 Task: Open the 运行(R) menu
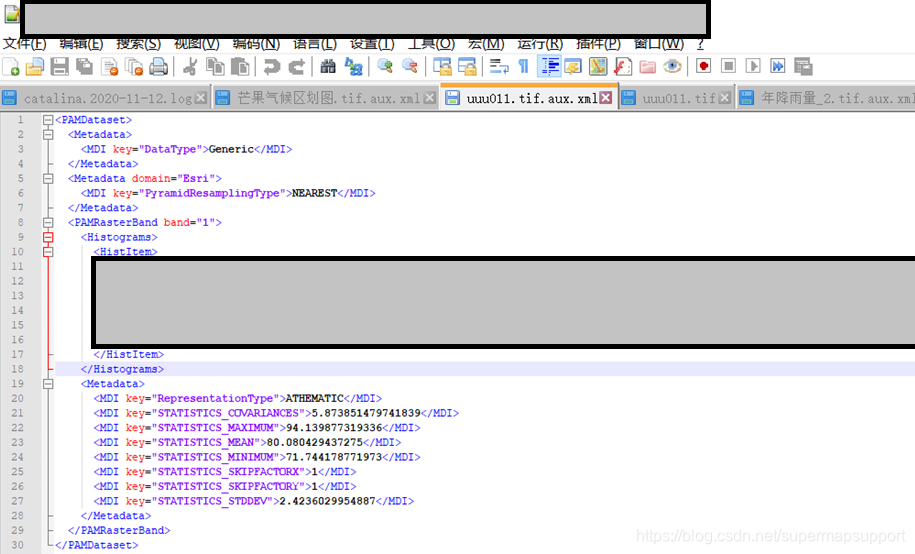(540, 44)
